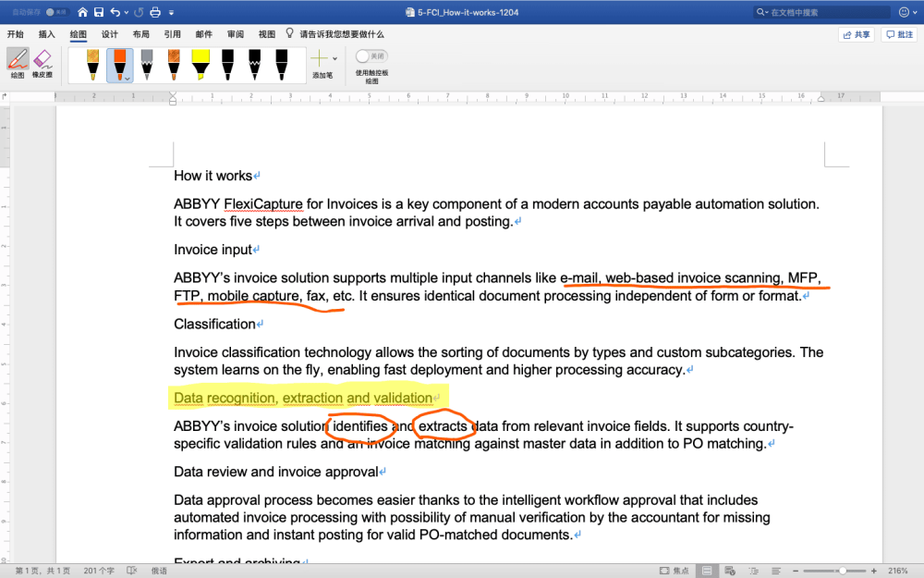This screenshot has width=924, height=578.
Task: Open the 邮件 tab
Action: tap(204, 34)
